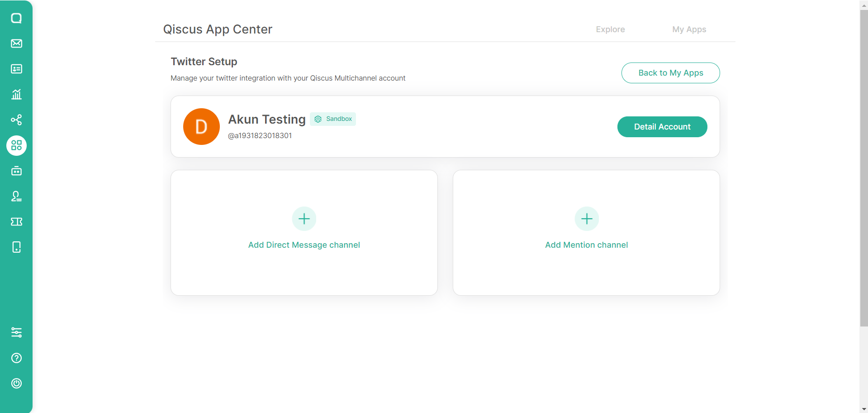Open the settings sliders icon
The image size is (868, 413).
coord(16,332)
